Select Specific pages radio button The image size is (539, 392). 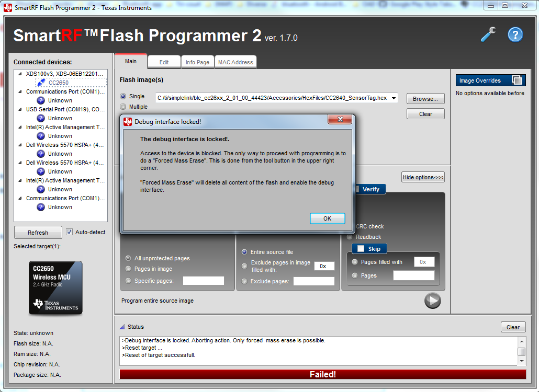128,281
